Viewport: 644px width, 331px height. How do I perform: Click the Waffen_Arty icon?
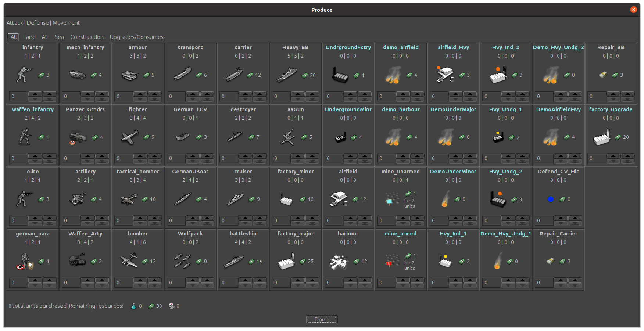[x=78, y=260]
